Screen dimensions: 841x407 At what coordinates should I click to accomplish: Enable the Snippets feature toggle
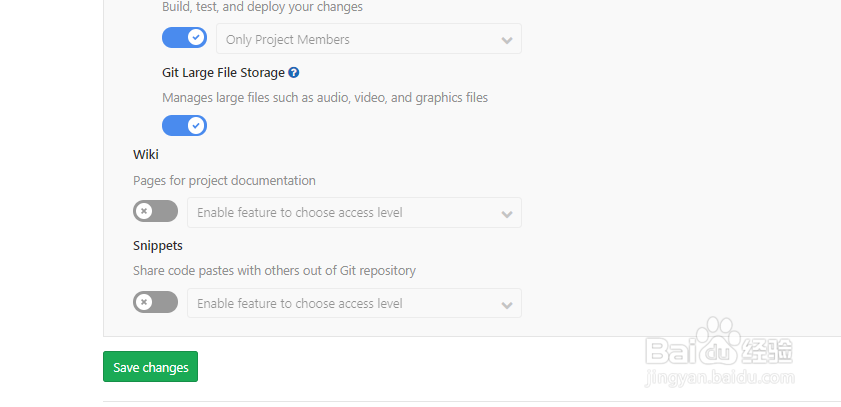pos(155,301)
